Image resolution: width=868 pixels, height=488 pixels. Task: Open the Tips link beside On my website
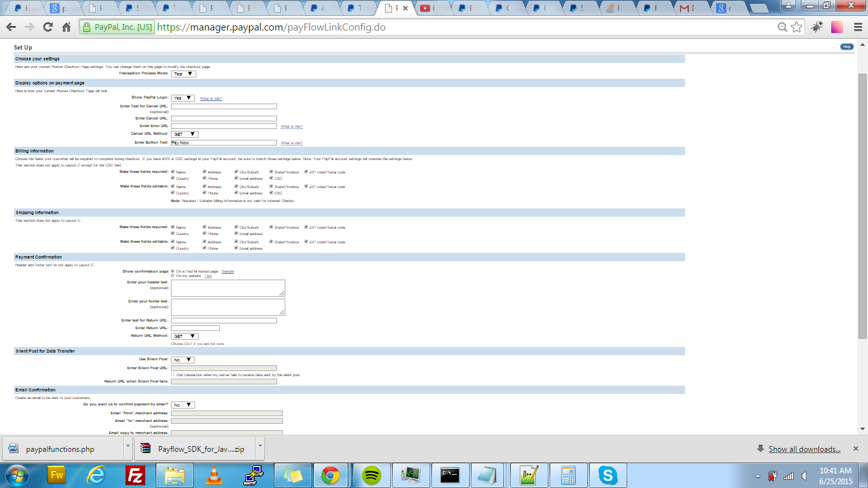208,276
